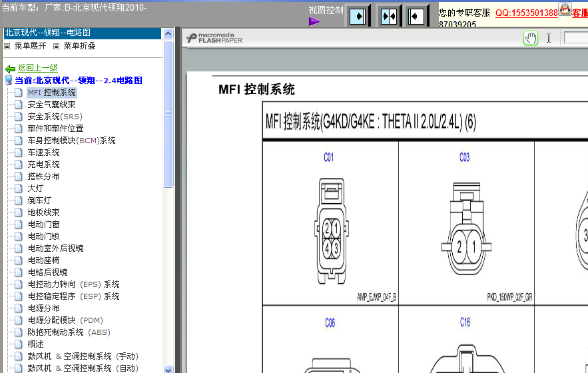Click the document icon beside 大灯
Screen dimensions: 588x373
coord(19,188)
